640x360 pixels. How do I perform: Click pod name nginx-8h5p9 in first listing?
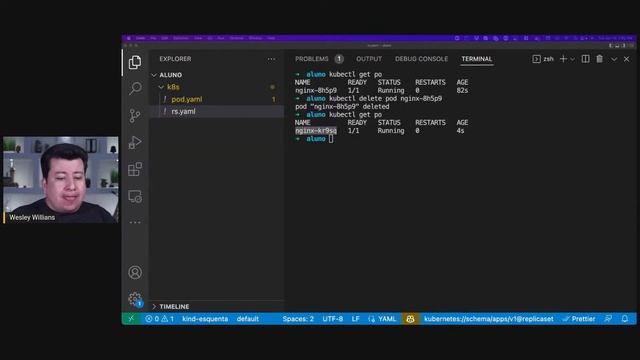pyautogui.click(x=316, y=91)
